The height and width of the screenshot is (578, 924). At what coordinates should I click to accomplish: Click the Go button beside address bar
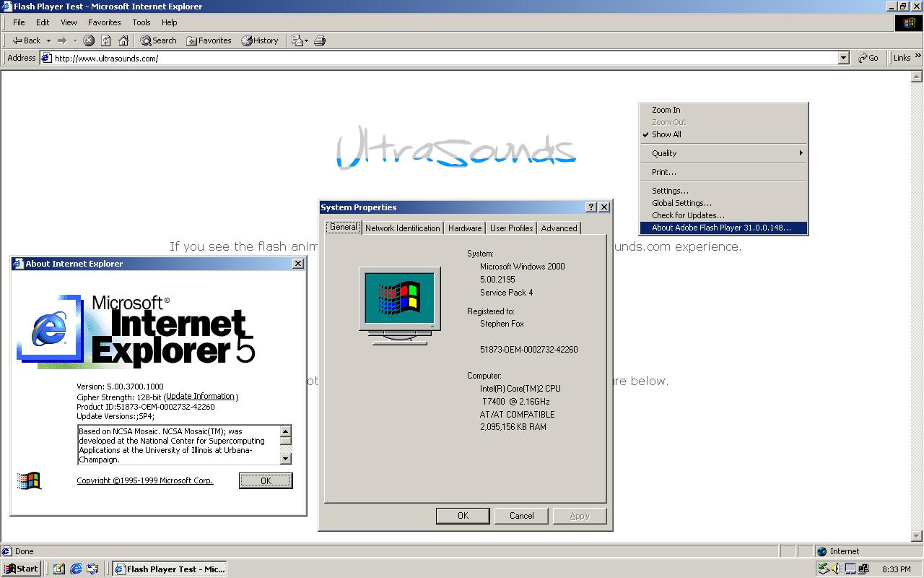(x=868, y=58)
